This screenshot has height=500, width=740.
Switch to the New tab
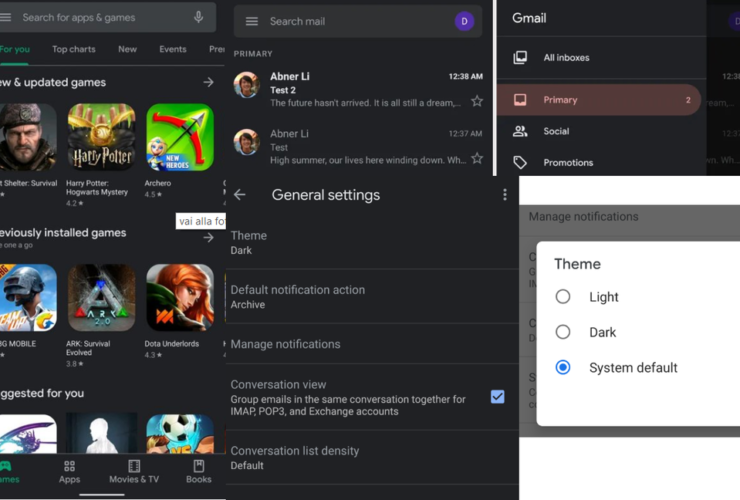tap(127, 49)
